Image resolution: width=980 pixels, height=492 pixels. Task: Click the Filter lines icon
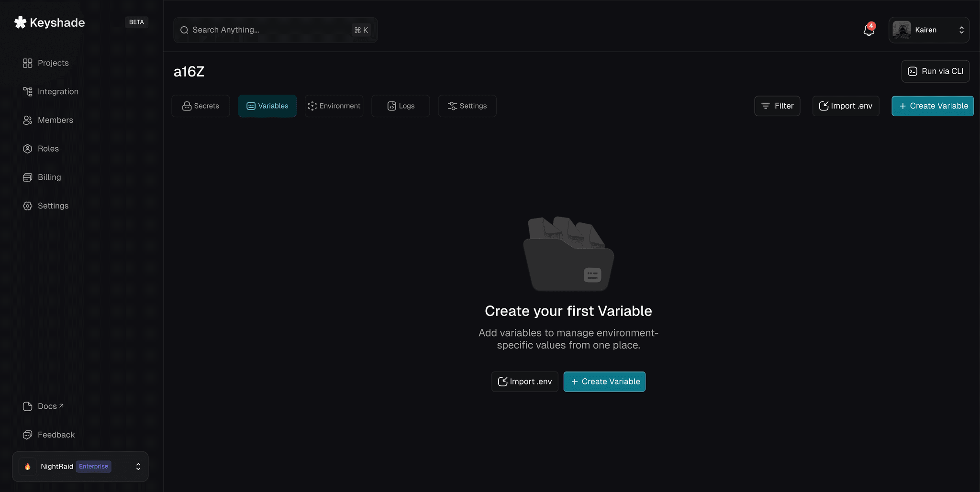click(766, 106)
